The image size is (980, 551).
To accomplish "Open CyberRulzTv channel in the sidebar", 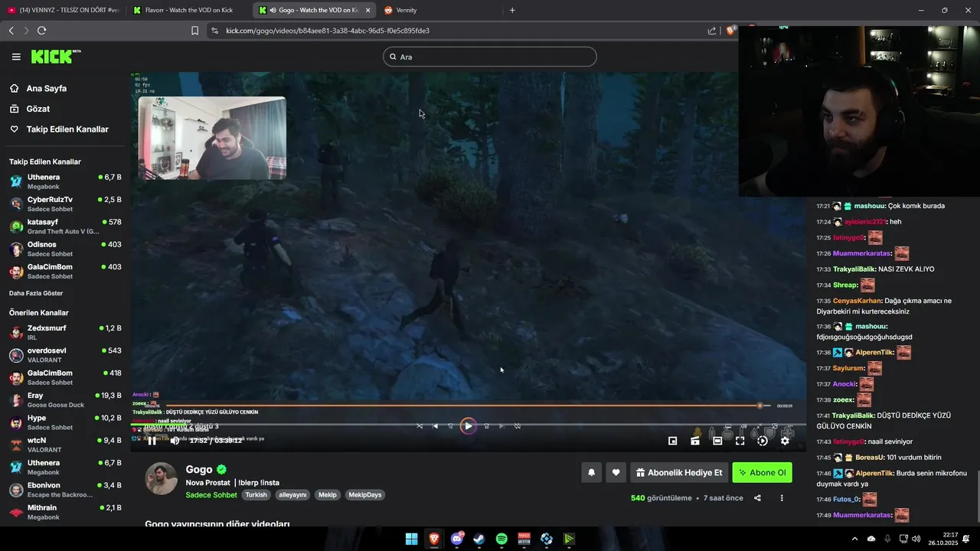I will coord(65,204).
